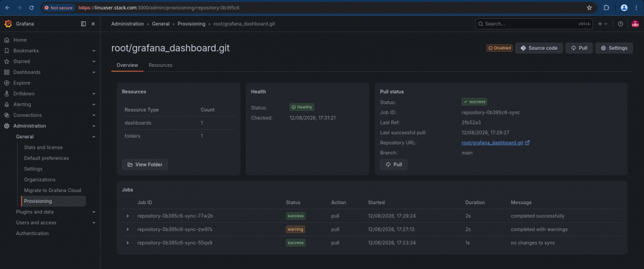Click the Source code button
This screenshot has height=269, width=644.
click(x=539, y=48)
